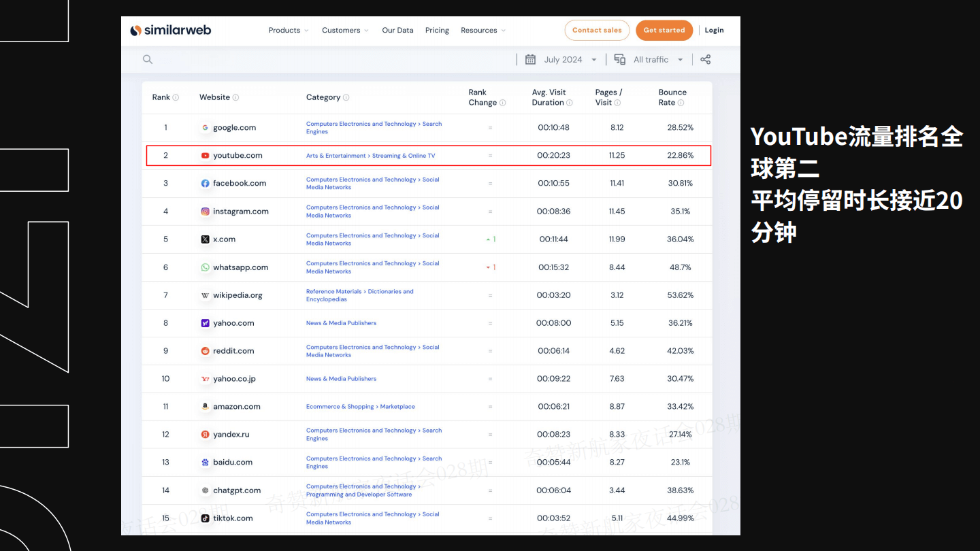Click the 53.62% bounce rate value

(681, 295)
